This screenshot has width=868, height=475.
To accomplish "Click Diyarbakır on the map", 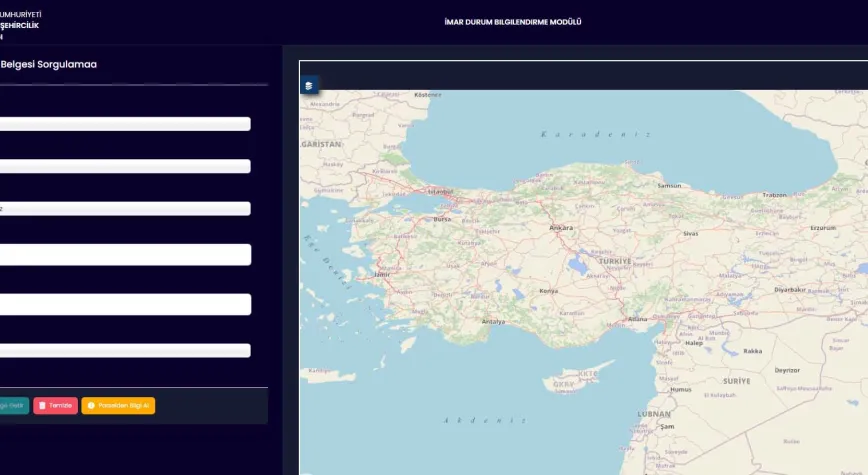I will [x=790, y=290].
